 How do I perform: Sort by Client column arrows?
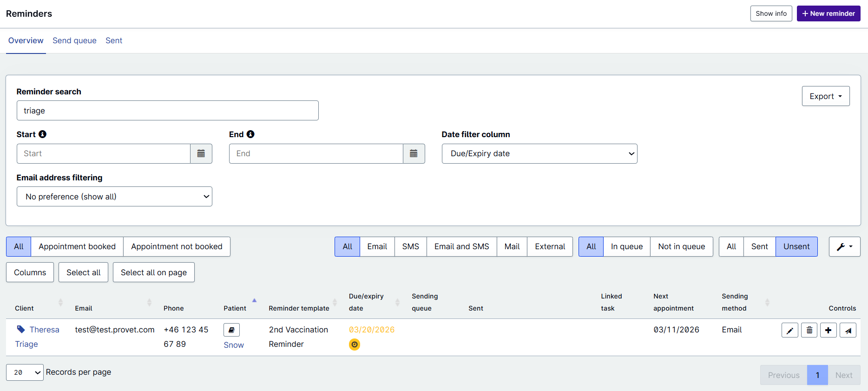pos(60,302)
